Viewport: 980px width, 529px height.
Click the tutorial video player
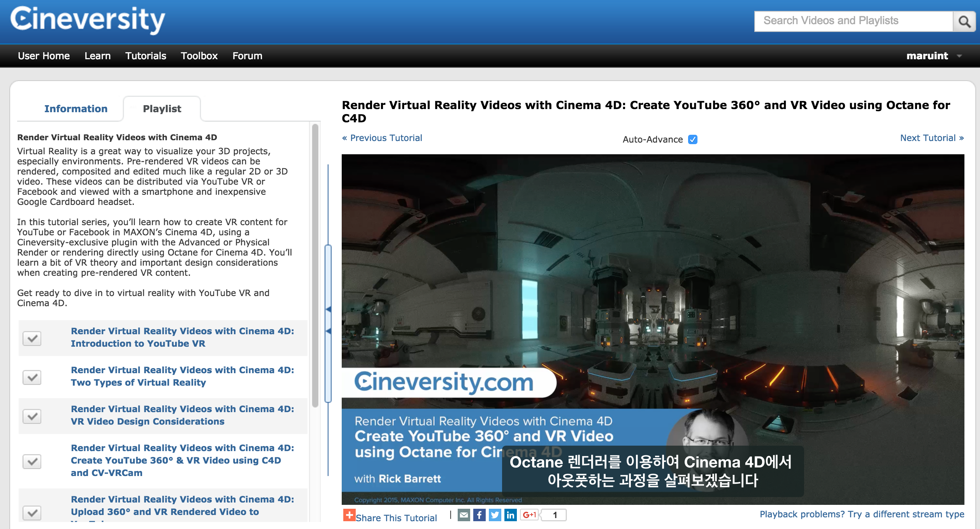coord(653,329)
